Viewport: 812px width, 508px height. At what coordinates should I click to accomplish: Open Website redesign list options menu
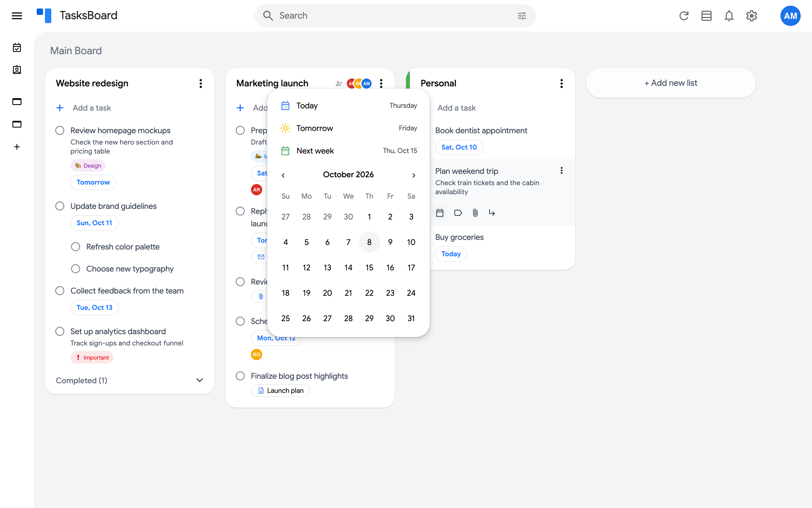coord(201,83)
